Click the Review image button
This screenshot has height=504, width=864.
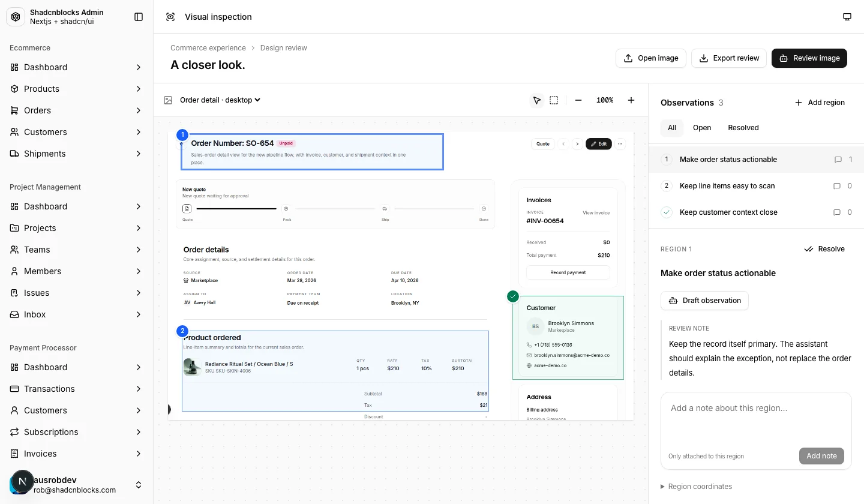click(x=809, y=58)
